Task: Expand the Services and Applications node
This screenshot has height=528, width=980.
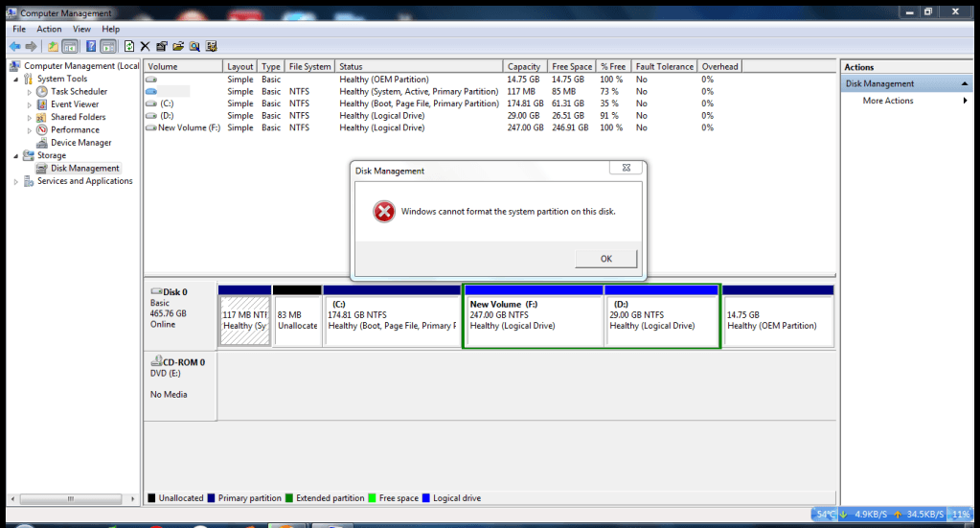Action: 15,182
